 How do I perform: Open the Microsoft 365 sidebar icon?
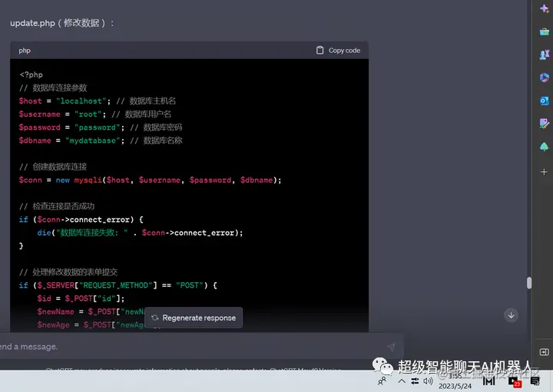pyautogui.click(x=545, y=77)
